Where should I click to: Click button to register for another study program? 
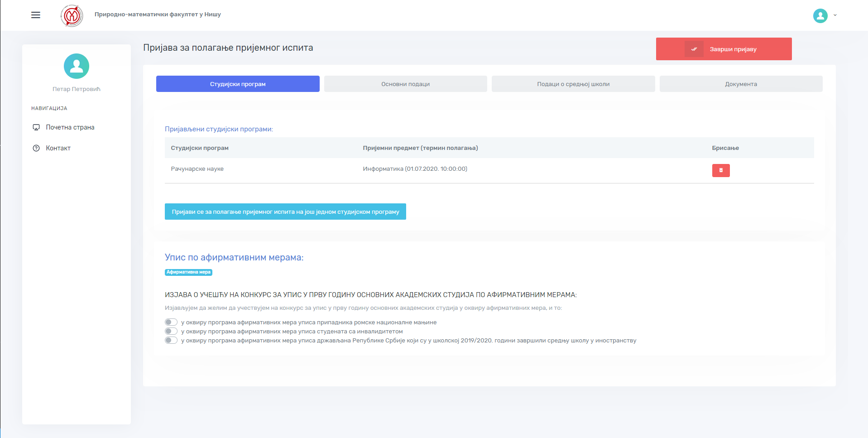coord(285,212)
